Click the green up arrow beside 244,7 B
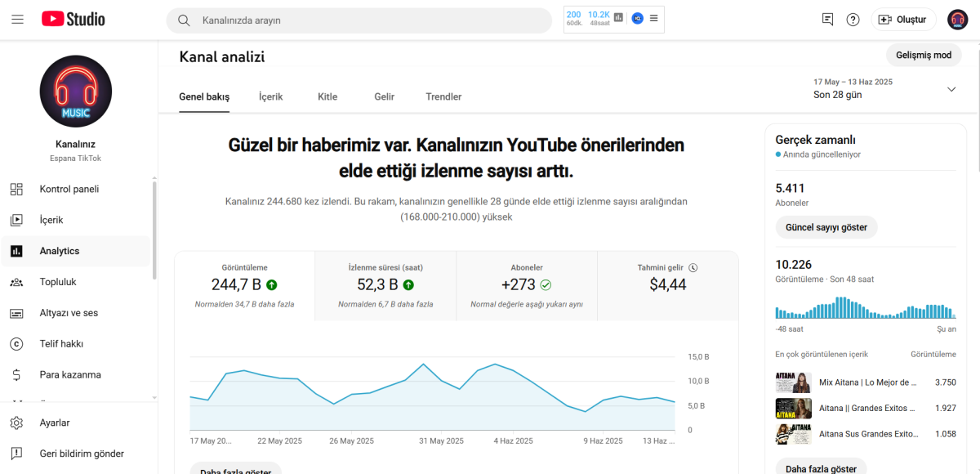Viewport: 980px width, 474px height. pyautogui.click(x=272, y=285)
